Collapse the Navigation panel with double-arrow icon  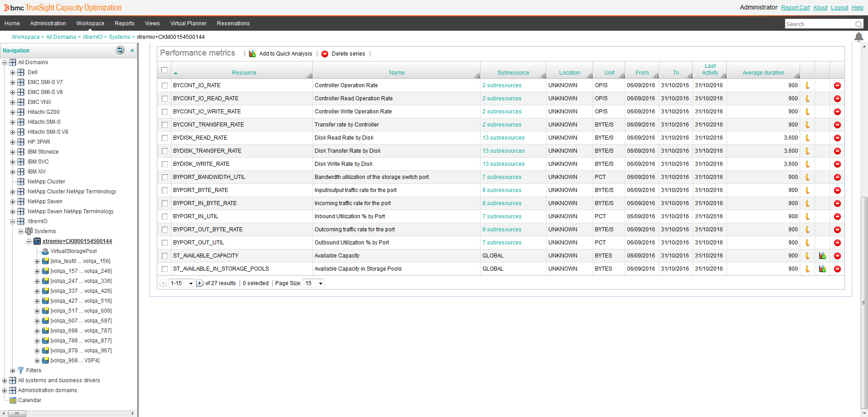[x=132, y=51]
